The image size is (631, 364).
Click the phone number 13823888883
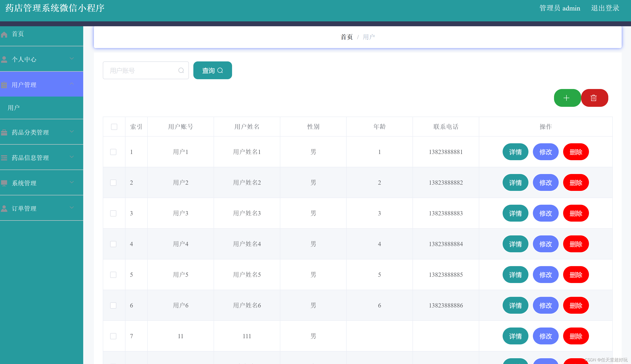tap(446, 213)
